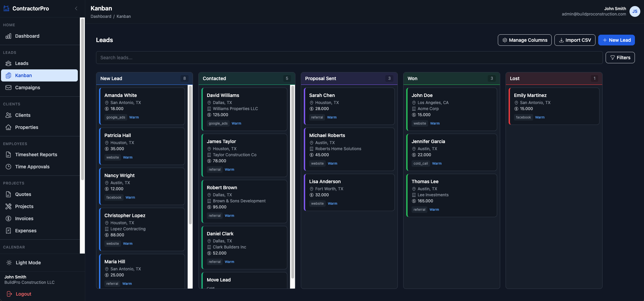Click the ContractorPro logo icon
Viewport: 644px width, 301px height.
click(6, 8)
